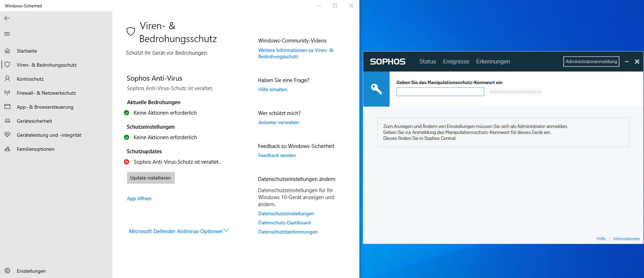The image size is (644, 278).
Task: Open the Sophos Erkennungen tab
Action: point(493,62)
